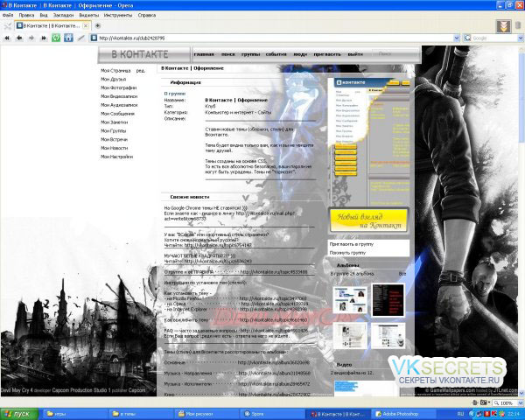Expand the address bar history dropdown
Viewport: 525px width, 420px height.
457,38
